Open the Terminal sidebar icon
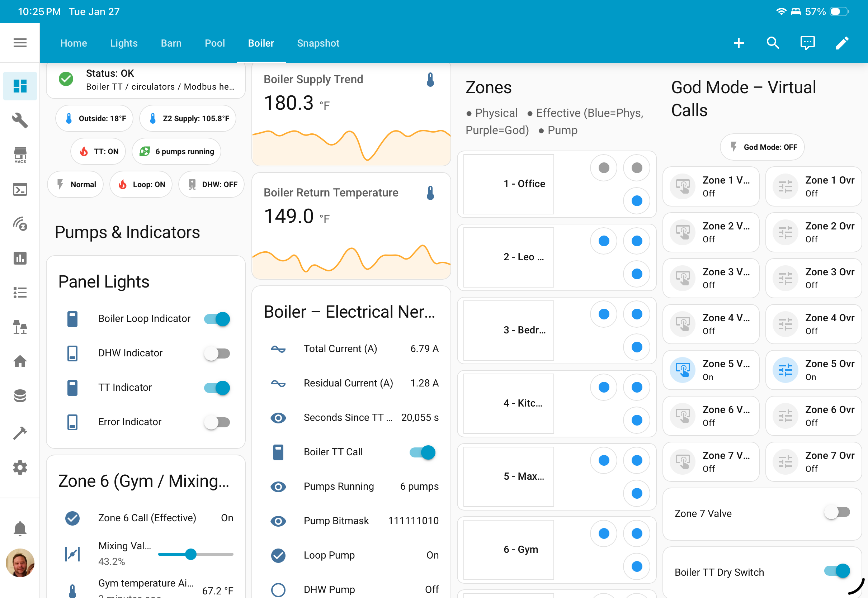 (20, 190)
